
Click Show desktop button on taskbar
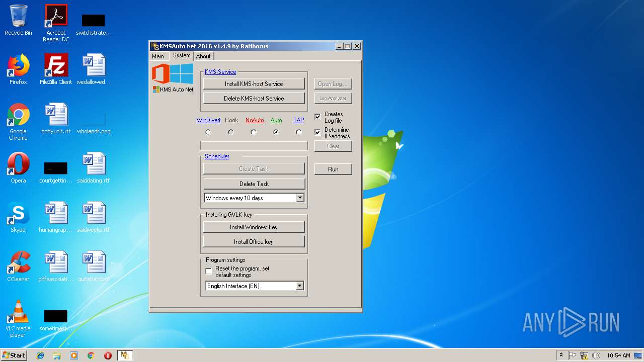pyautogui.click(x=639, y=355)
